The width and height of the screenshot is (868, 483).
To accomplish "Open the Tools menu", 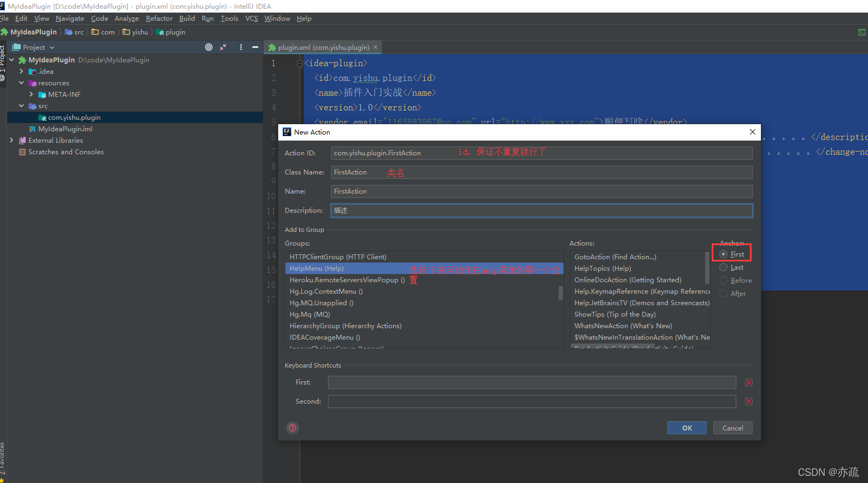I will (230, 19).
